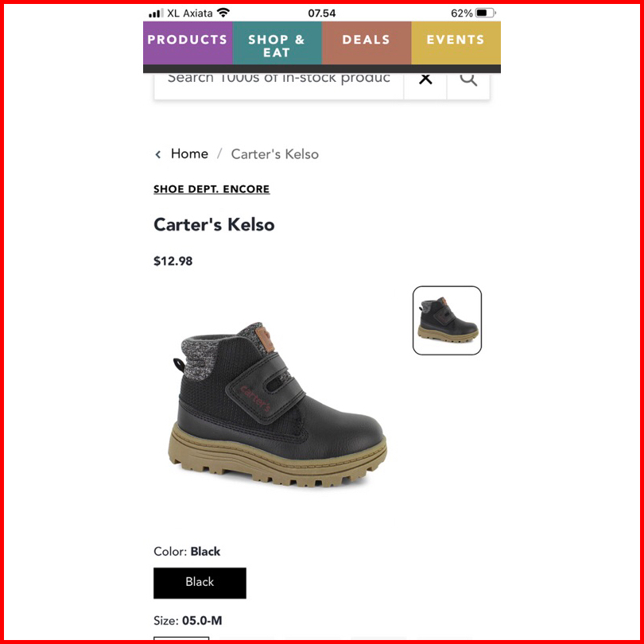The height and width of the screenshot is (644, 644).
Task: Tap the 07.54 clock in status bar
Action: coord(321,14)
